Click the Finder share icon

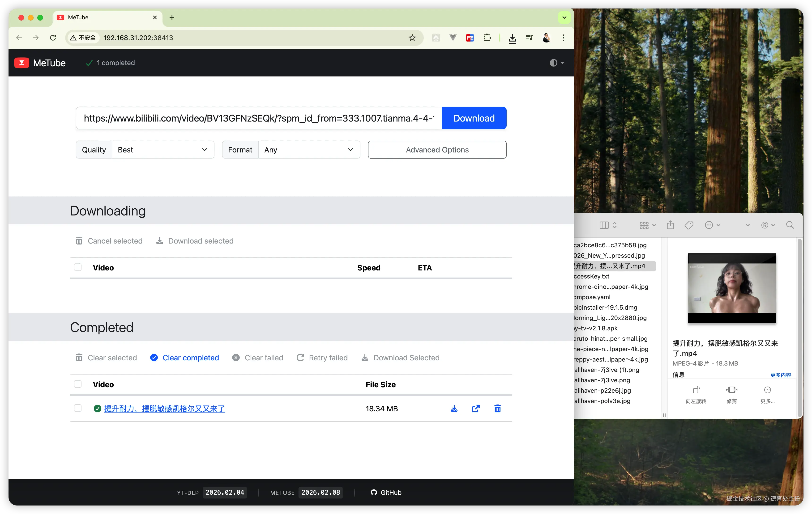point(670,225)
